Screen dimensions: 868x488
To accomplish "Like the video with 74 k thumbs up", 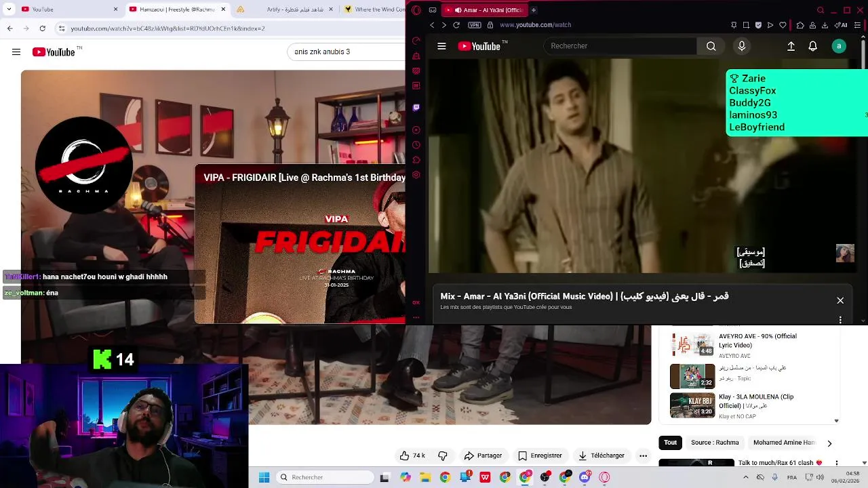I will [412, 455].
